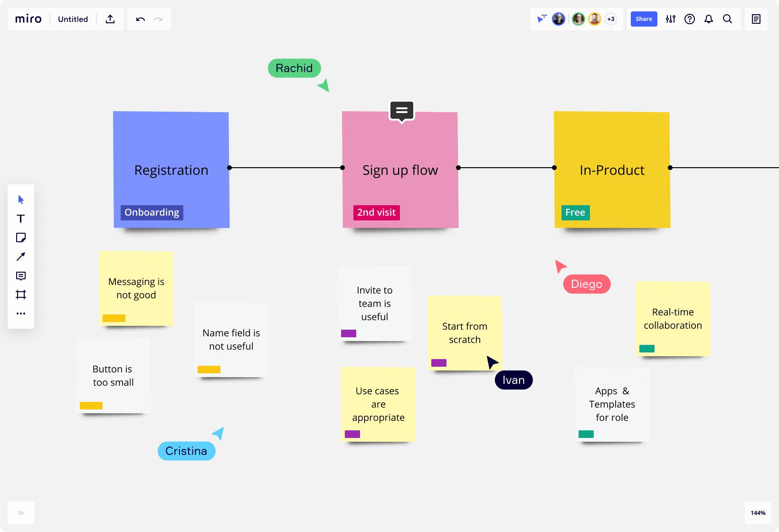
Task: Redo the last action
Action: [x=158, y=19]
